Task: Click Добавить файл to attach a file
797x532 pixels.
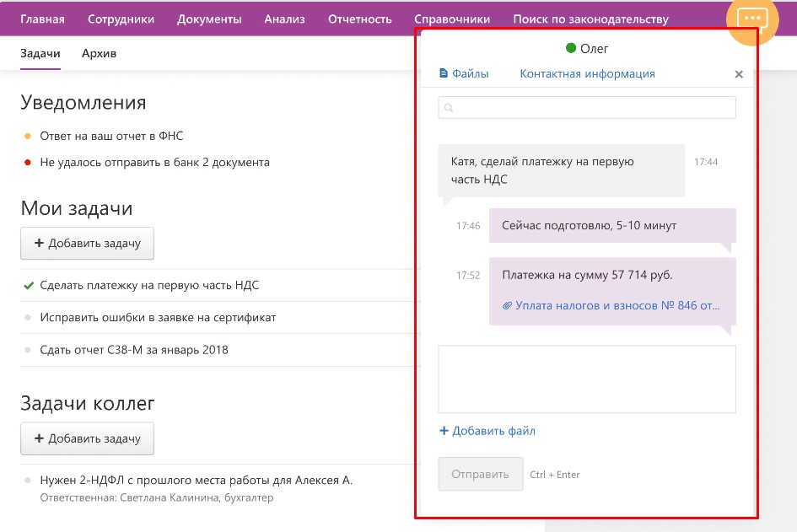Action: 487,431
